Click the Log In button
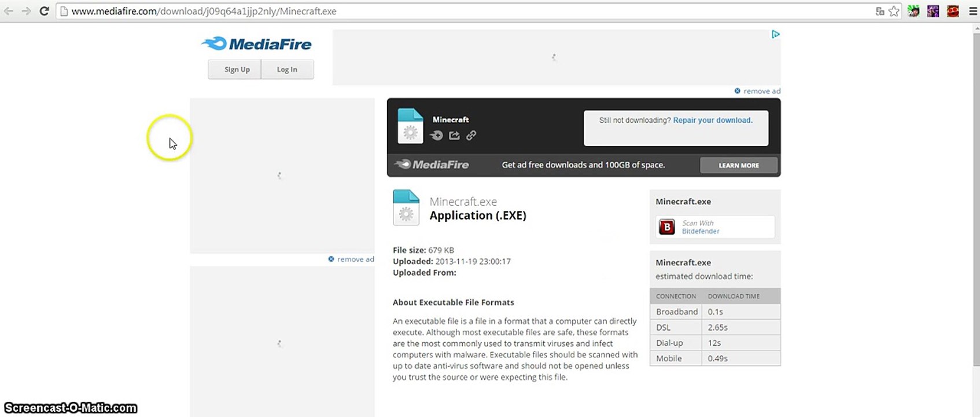 click(288, 69)
